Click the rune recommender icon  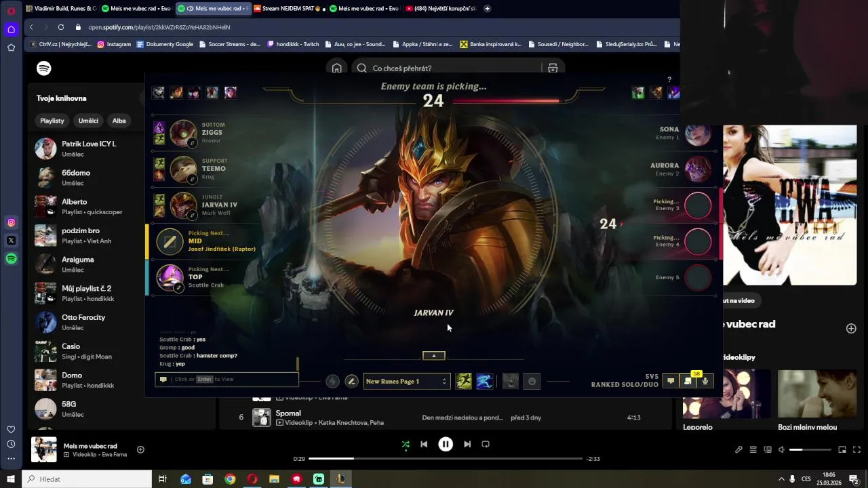(x=332, y=382)
